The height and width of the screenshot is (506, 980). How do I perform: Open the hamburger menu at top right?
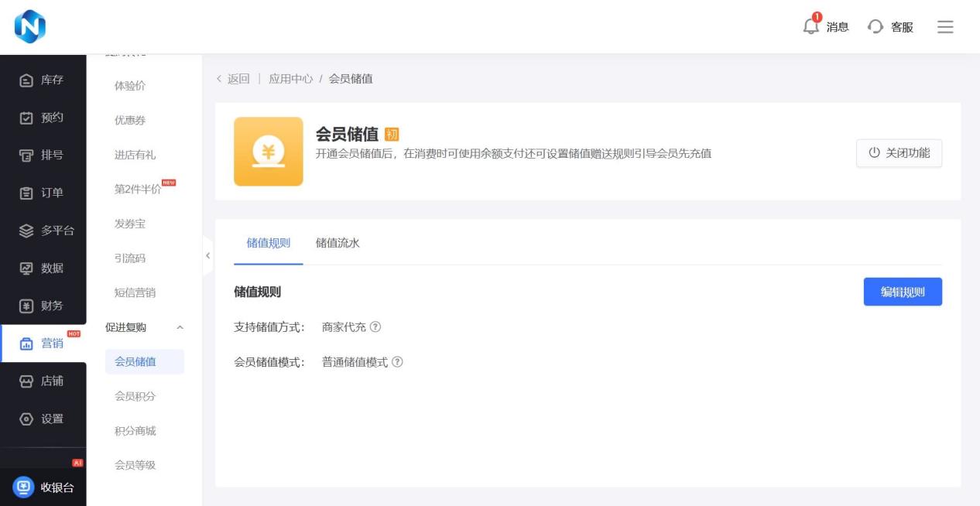[x=945, y=26]
